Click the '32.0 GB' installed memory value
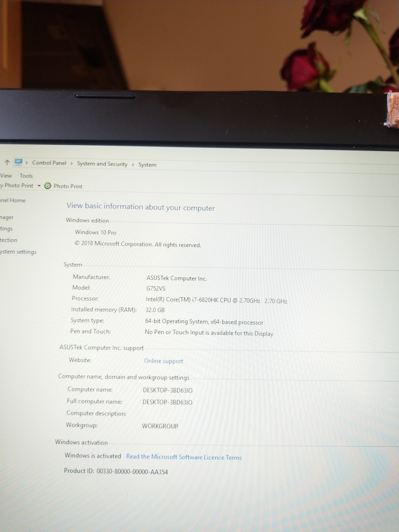The image size is (399, 532). (155, 310)
